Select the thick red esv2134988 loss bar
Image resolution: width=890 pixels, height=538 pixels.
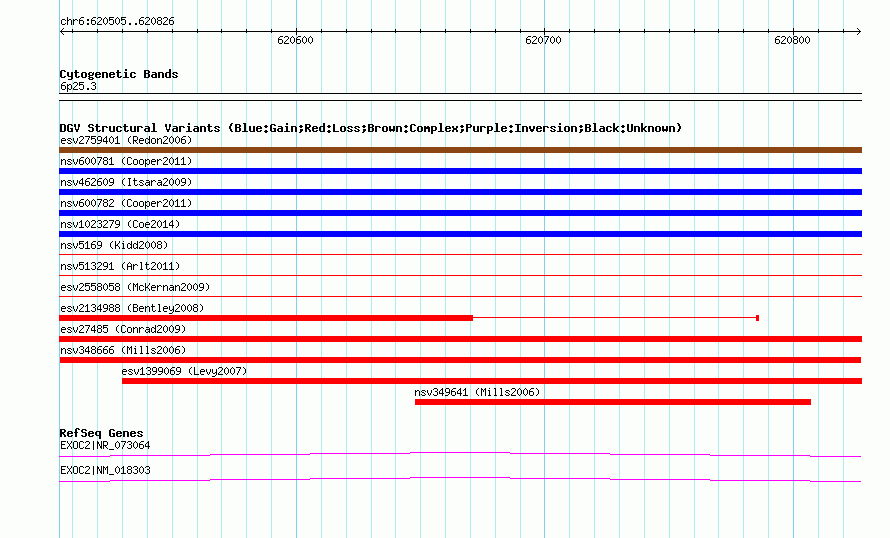tap(266, 318)
